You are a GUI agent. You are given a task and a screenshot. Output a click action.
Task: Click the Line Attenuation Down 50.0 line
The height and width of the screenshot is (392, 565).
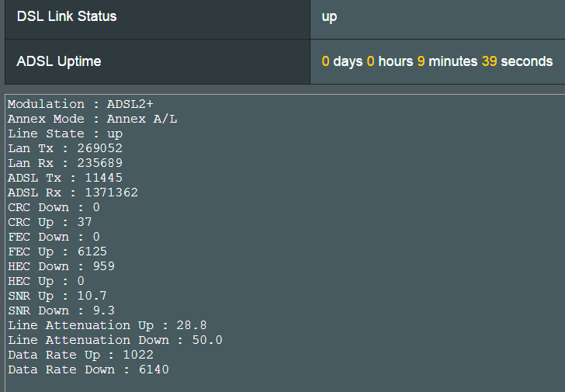pos(116,340)
